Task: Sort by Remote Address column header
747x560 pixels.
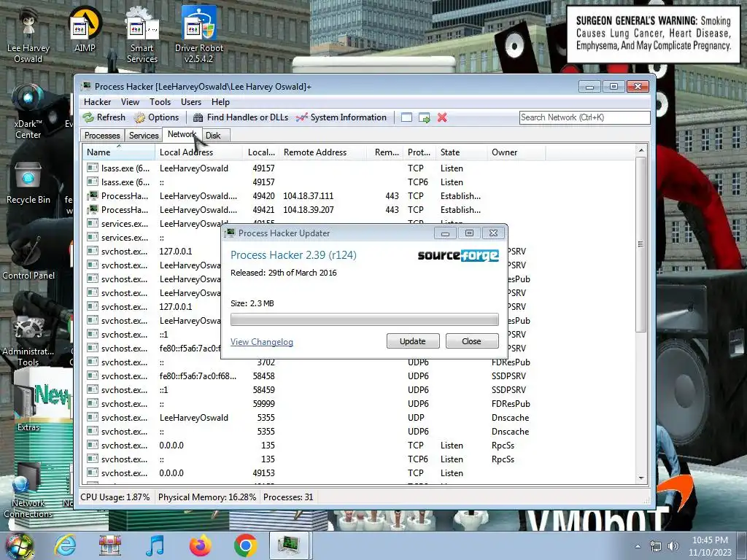Action: [323, 152]
